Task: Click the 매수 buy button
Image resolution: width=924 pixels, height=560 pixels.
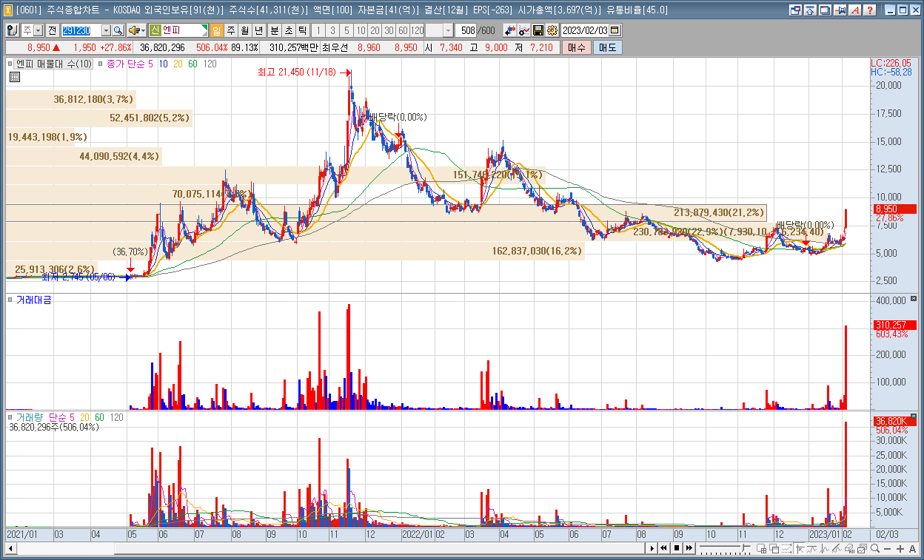Action: [576, 47]
